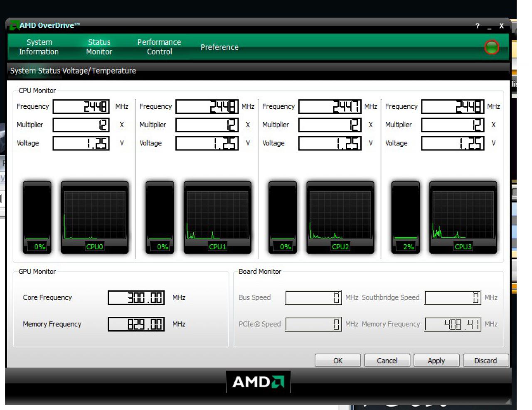The image size is (532, 410).
Task: Click the Discard button
Action: 485,361
